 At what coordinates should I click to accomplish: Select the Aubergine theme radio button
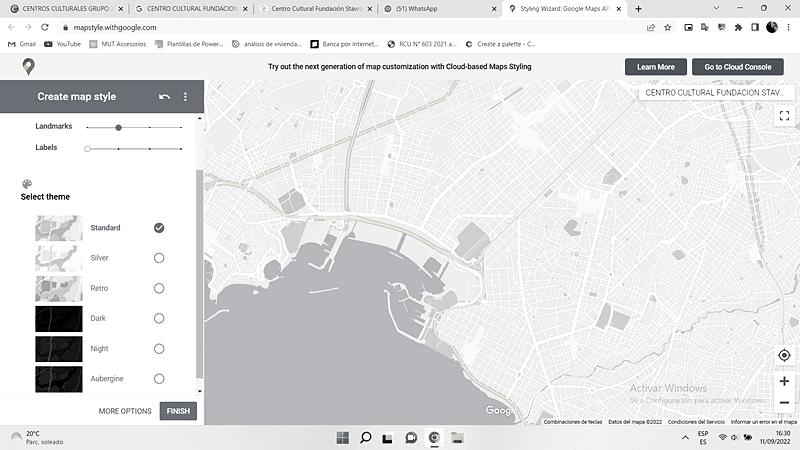click(159, 379)
